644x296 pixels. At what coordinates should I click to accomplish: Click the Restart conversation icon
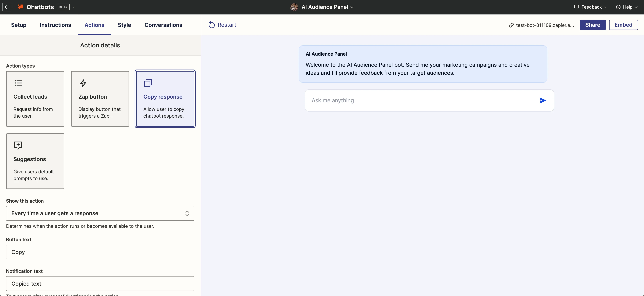(211, 25)
